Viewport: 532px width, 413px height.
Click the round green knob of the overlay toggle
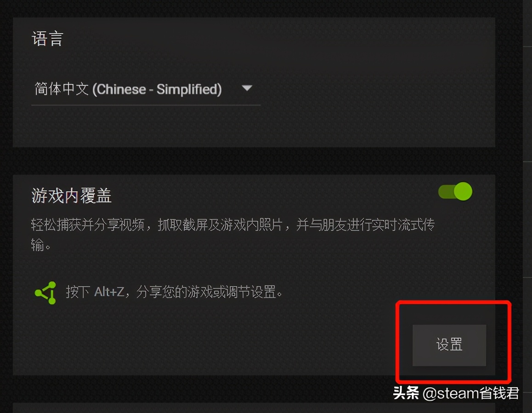(x=463, y=191)
